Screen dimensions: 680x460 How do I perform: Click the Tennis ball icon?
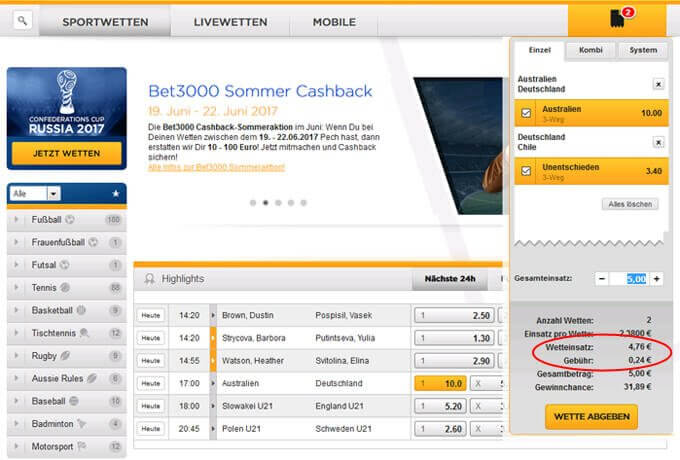[x=65, y=287]
